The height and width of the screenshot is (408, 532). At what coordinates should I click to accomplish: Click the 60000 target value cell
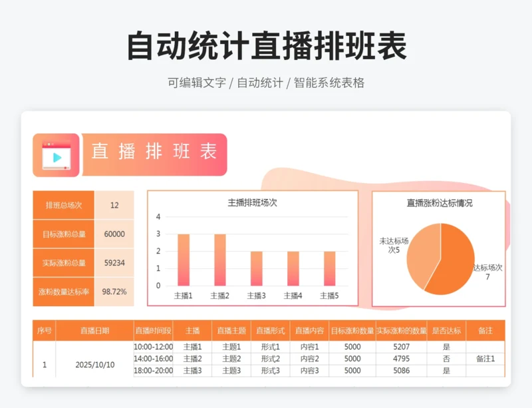click(114, 234)
